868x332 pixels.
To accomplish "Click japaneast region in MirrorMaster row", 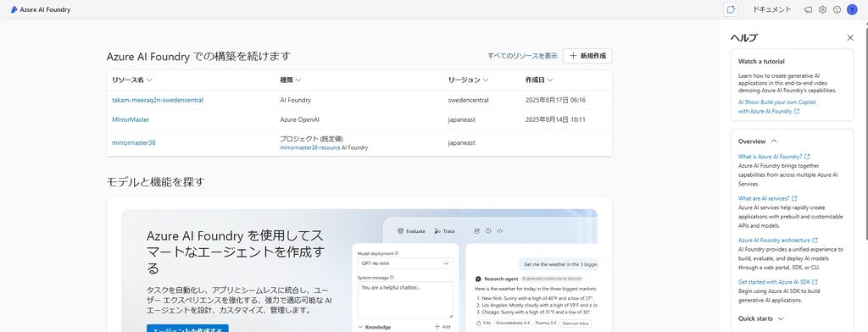I will click(x=461, y=119).
